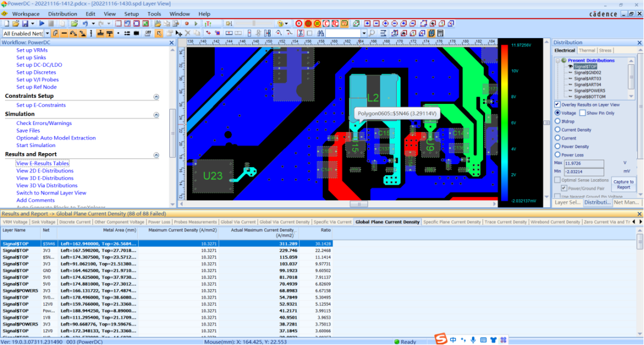Open the Setup menu

click(x=132, y=13)
